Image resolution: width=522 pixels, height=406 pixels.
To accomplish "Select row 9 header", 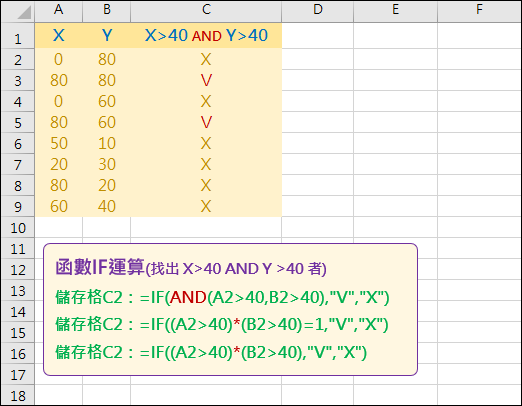I will 18,206.
